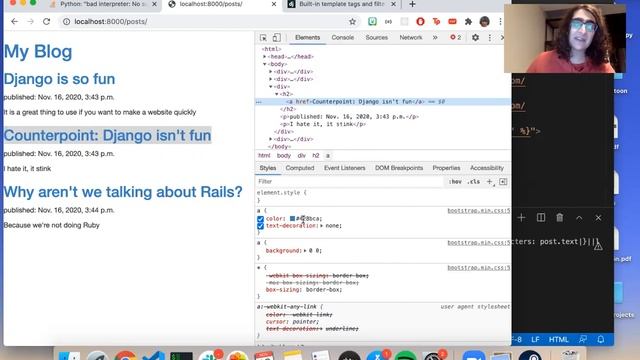The width and height of the screenshot is (640, 360).
Task: Change the HTML language mode in VS Code
Action: coord(558,340)
